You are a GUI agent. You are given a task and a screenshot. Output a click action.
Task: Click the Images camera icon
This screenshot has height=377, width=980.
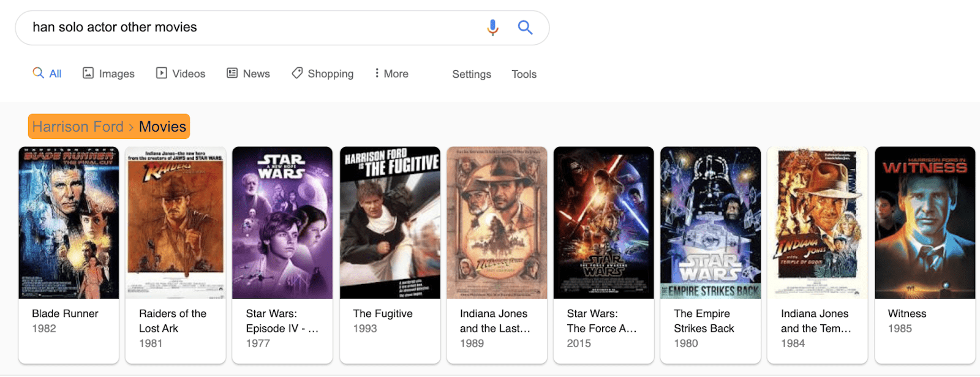[x=88, y=73]
